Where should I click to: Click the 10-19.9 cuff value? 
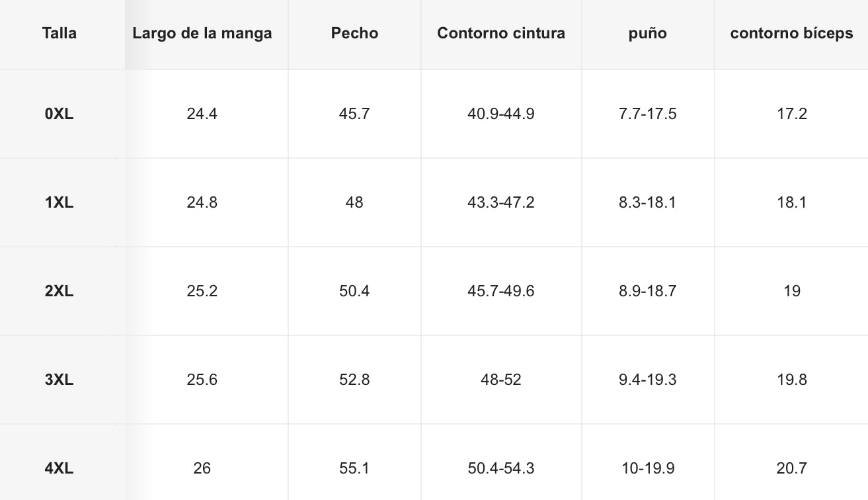648,468
